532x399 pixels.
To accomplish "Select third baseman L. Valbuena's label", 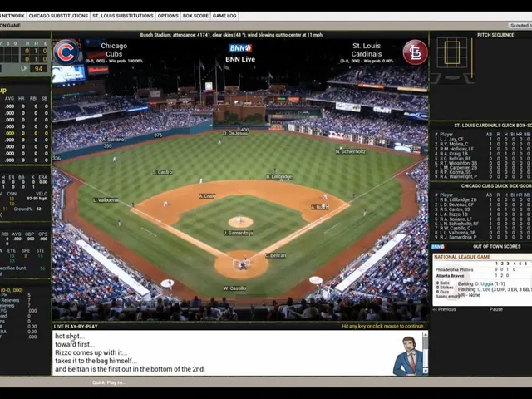I will (x=106, y=200).
